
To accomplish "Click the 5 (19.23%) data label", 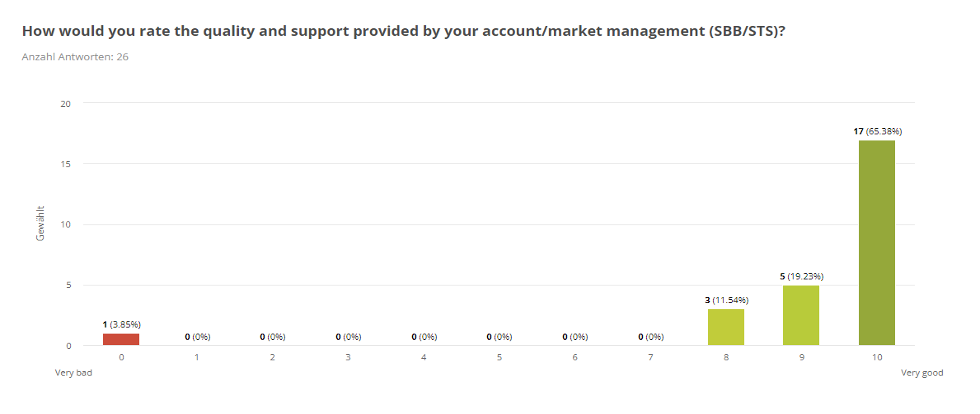I will point(801,276).
